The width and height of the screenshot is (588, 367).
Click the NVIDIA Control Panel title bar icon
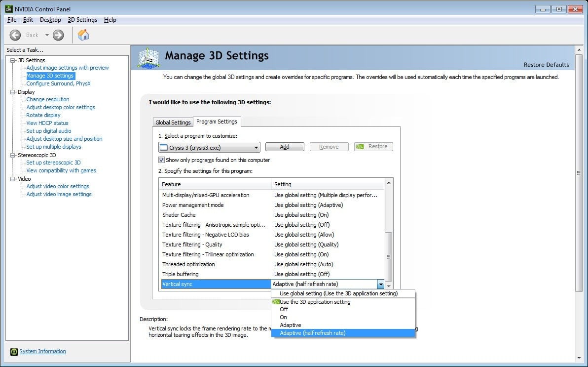[x=8, y=9]
